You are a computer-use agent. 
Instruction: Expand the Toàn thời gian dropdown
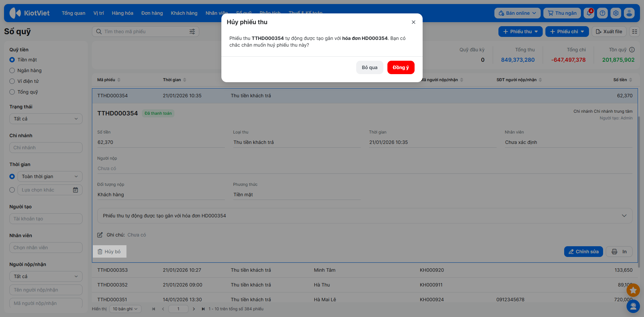pos(50,176)
